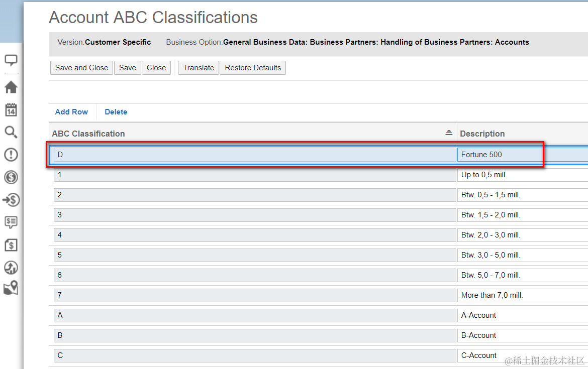Click the classification field containing 1
This screenshot has width=588, height=369.
click(x=255, y=175)
